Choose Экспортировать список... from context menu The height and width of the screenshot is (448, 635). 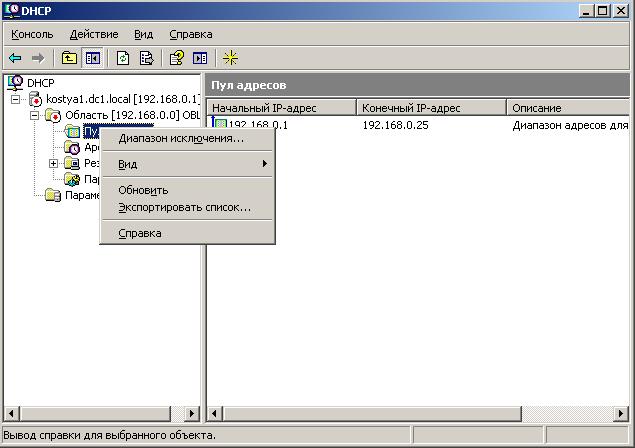coord(188,207)
